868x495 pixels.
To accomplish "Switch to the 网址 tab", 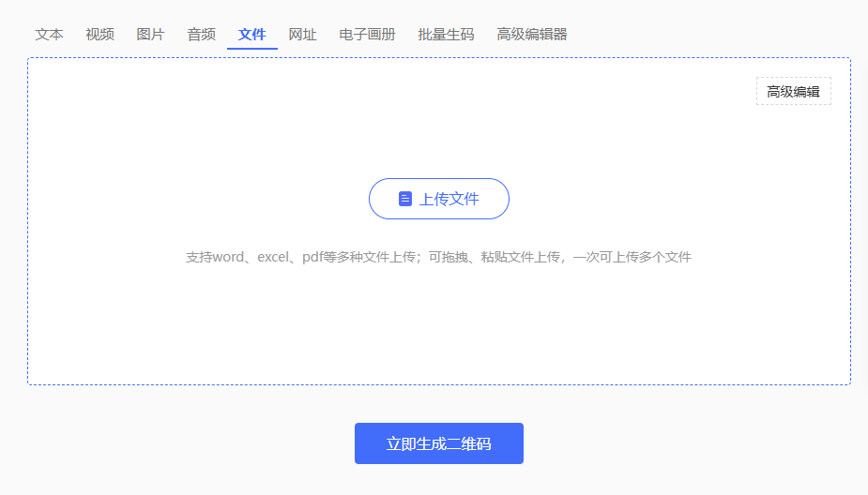I will pyautogui.click(x=302, y=35).
